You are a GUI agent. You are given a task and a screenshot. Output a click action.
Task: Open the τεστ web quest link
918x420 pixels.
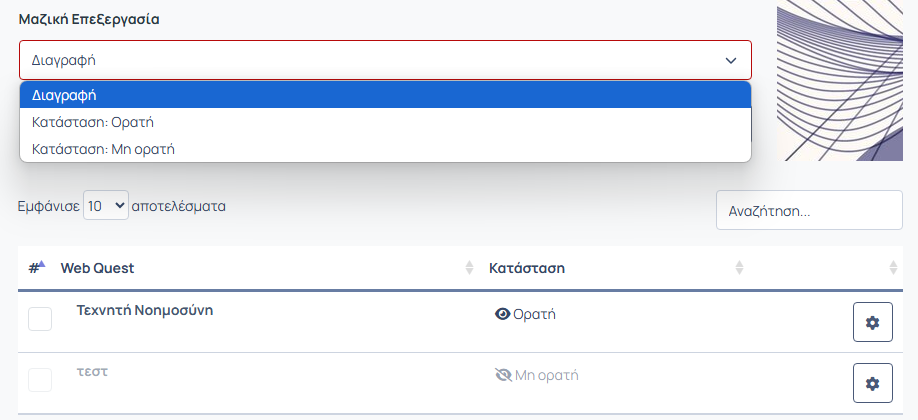point(92,372)
